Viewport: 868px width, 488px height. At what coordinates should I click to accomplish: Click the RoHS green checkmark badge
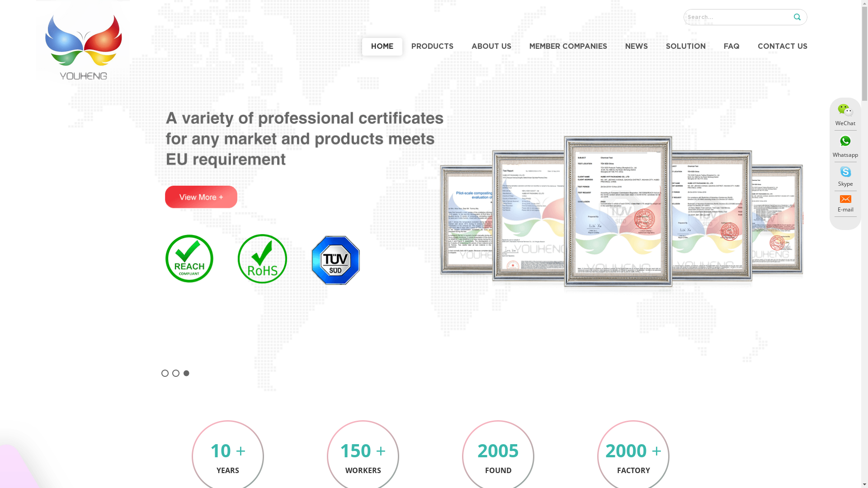tap(262, 259)
